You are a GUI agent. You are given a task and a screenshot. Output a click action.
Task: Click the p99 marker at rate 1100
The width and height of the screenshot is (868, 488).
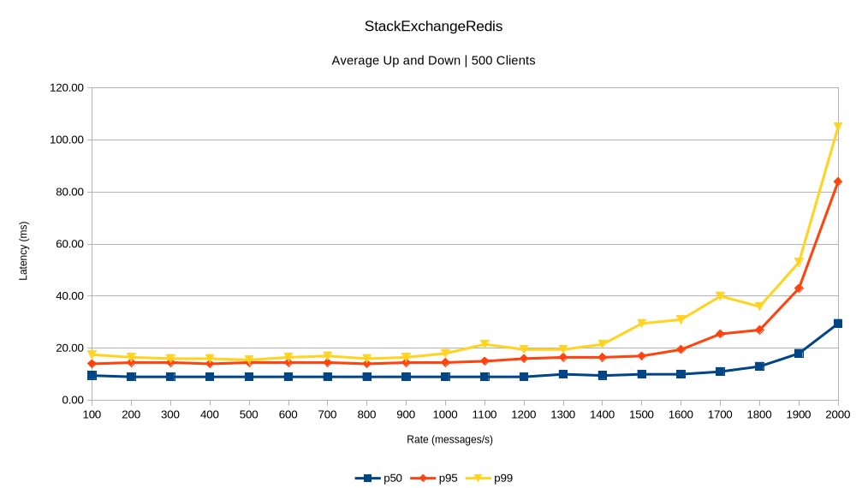[x=485, y=344]
